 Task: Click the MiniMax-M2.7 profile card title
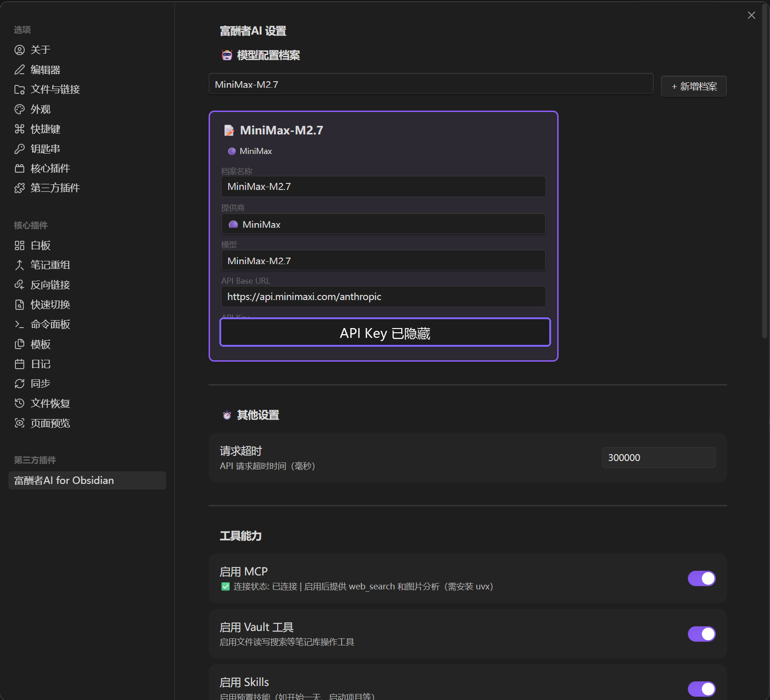[281, 130]
